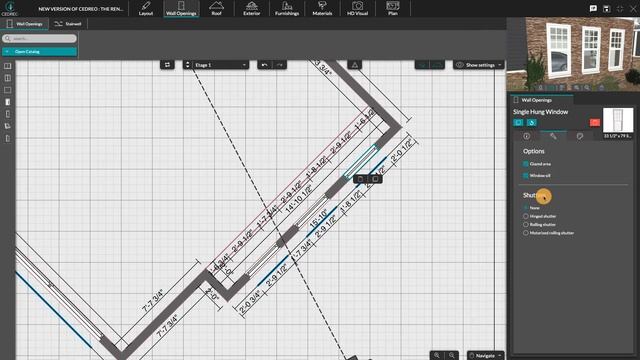Activate the right teal view toggle beside Show settings
Viewport: 640px width, 360px height.
click(x=437, y=65)
